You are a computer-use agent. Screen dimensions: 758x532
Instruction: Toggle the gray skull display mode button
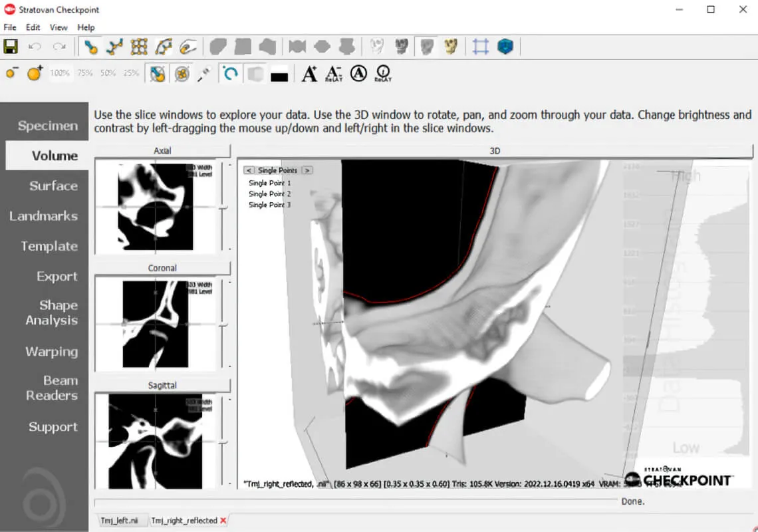[x=426, y=47]
